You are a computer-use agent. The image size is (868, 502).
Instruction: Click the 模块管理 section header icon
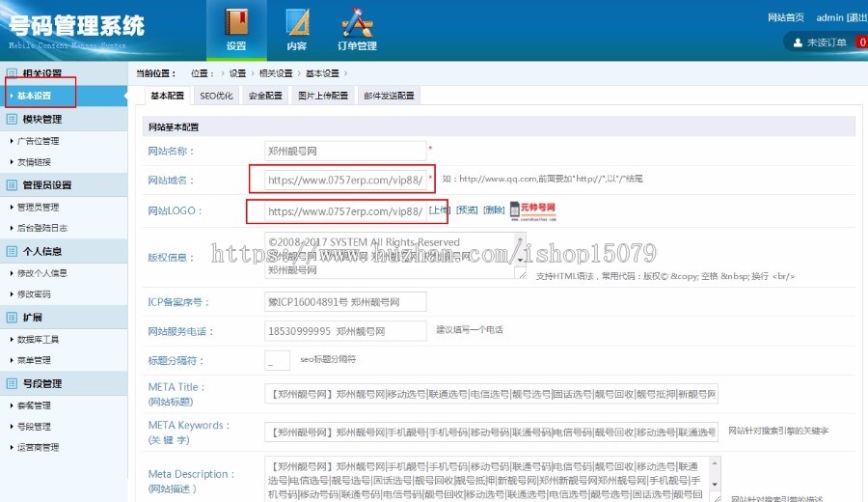click(x=12, y=119)
